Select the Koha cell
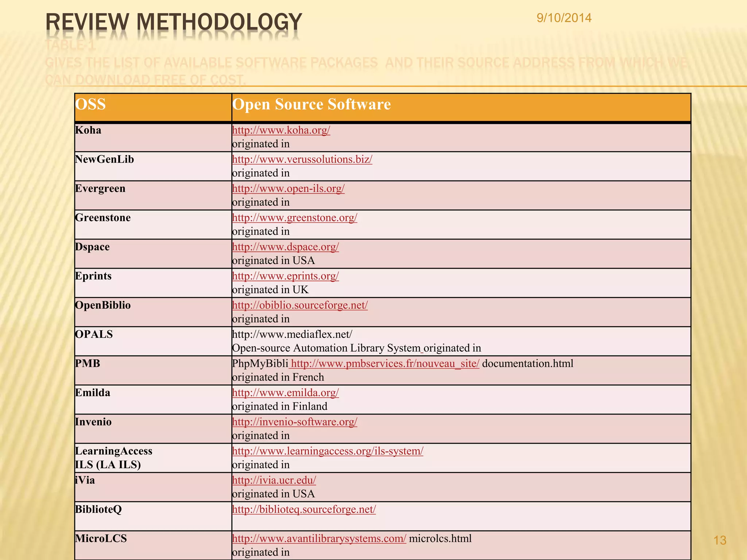 (153, 137)
